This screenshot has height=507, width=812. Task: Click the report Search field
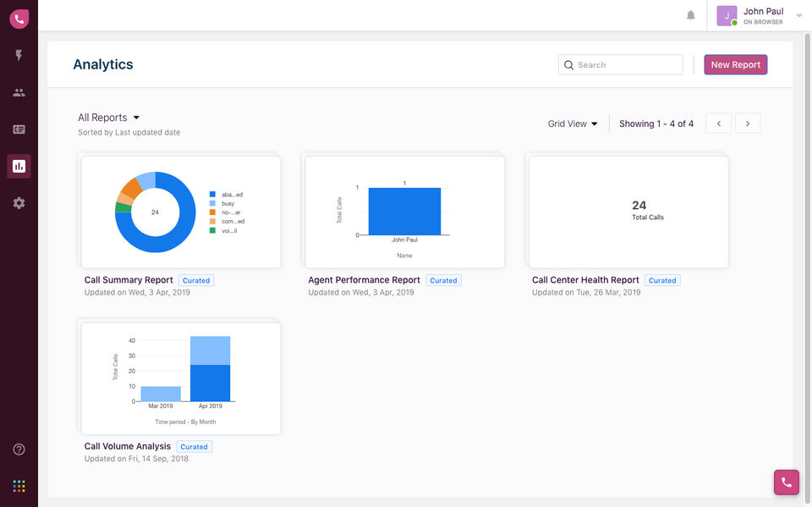coord(621,64)
